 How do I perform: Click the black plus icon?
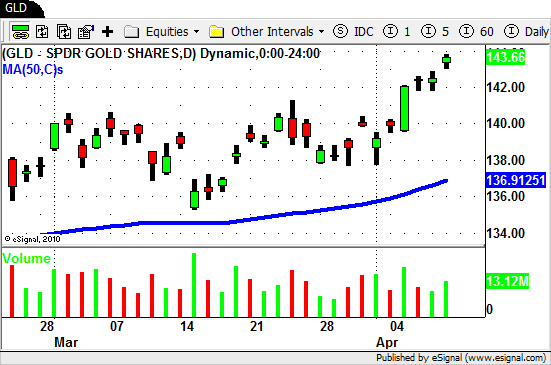(x=108, y=32)
